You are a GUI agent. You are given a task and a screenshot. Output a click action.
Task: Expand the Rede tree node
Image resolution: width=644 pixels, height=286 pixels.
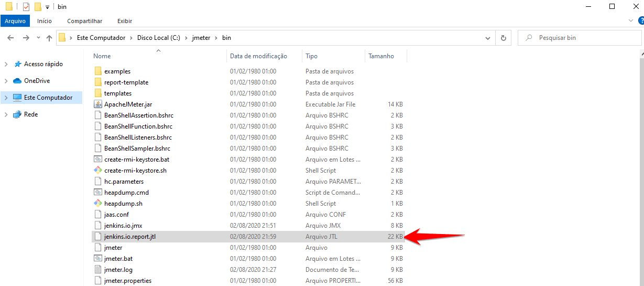coord(6,115)
